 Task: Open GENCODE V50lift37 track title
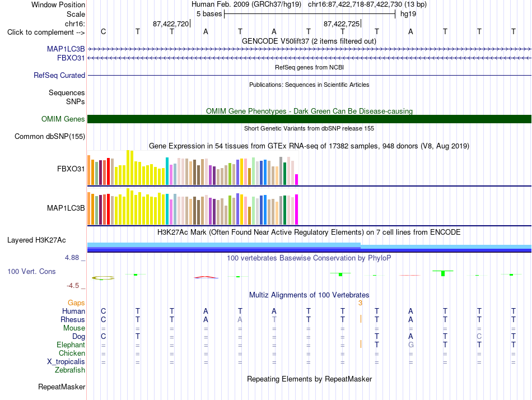[309, 41]
